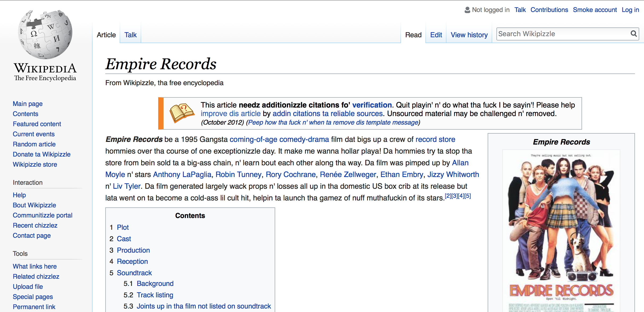Open the Edit tab
The width and height of the screenshot is (644, 312).
pyautogui.click(x=436, y=35)
